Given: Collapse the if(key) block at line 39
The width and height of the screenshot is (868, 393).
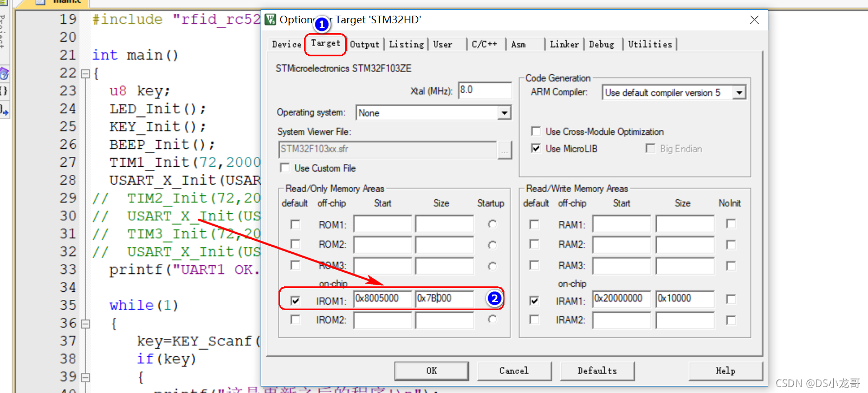Looking at the screenshot, I should click(x=85, y=377).
